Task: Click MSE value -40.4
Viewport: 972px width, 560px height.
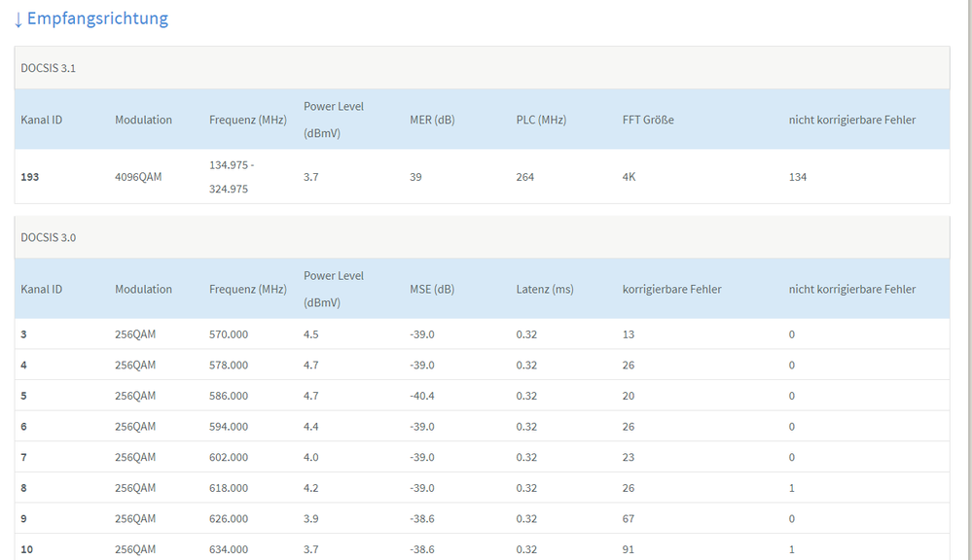Action: (x=422, y=396)
